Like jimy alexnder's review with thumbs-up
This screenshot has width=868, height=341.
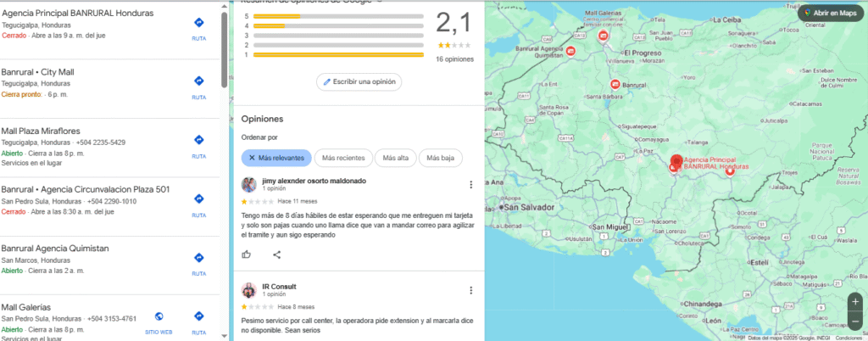[247, 254]
